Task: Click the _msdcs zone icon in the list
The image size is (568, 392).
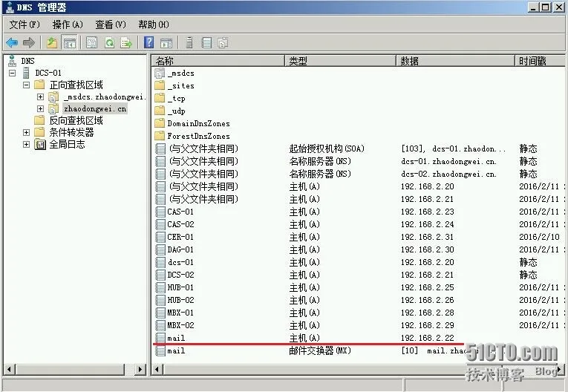Action: coord(160,73)
